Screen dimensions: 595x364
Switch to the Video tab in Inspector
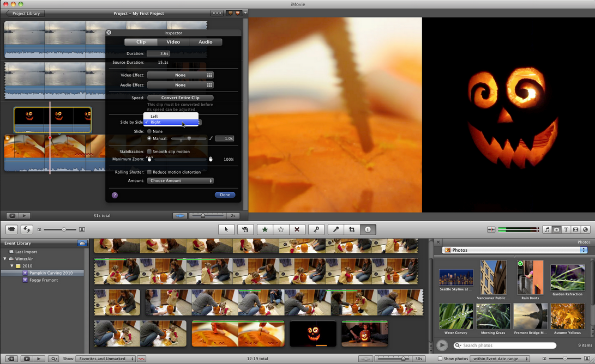tap(173, 41)
